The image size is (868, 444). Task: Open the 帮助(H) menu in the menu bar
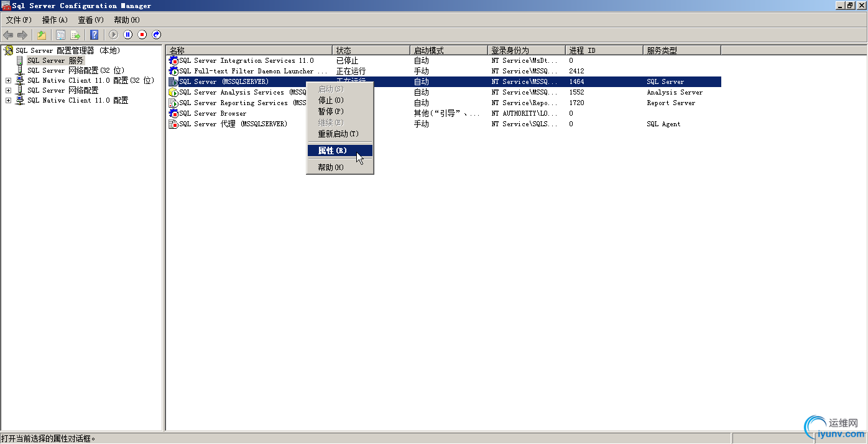[127, 20]
